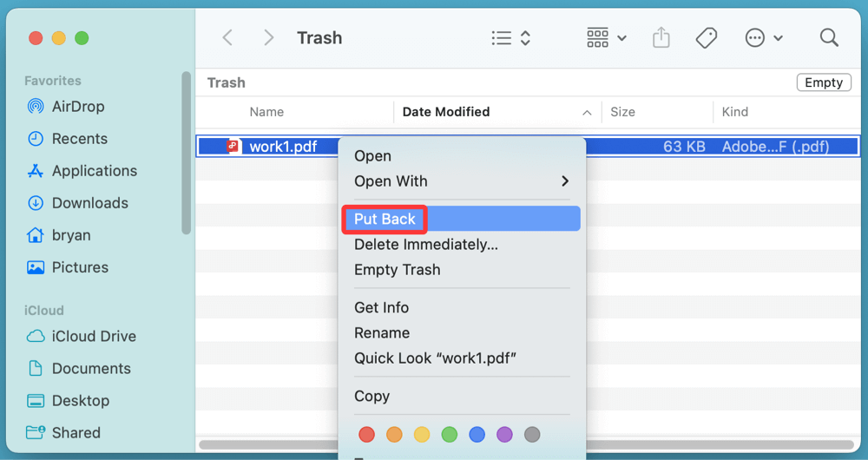
Task: Switch to list view icon in toolbar
Action: point(502,37)
